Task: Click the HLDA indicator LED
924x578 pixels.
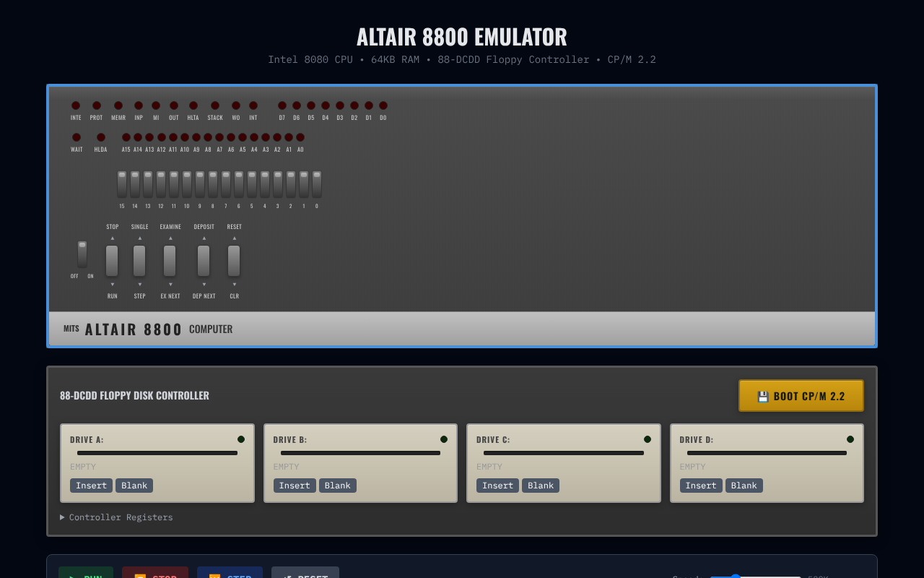Action: tap(101, 137)
